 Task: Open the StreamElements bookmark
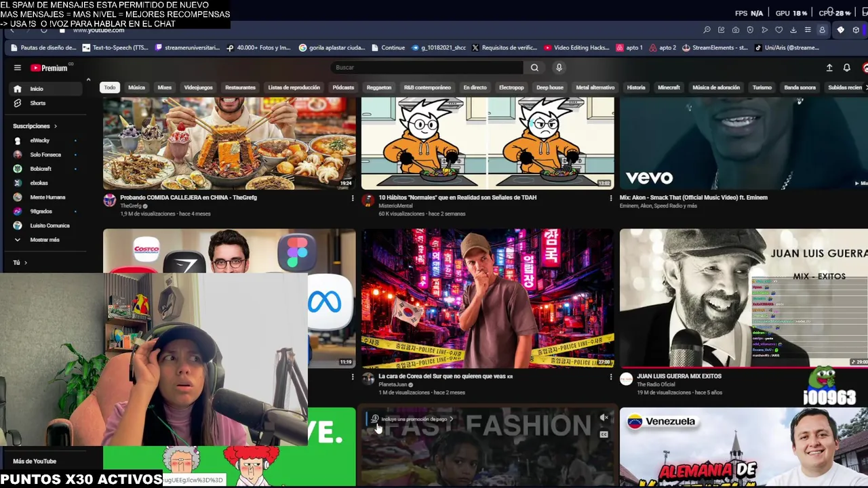click(x=715, y=48)
